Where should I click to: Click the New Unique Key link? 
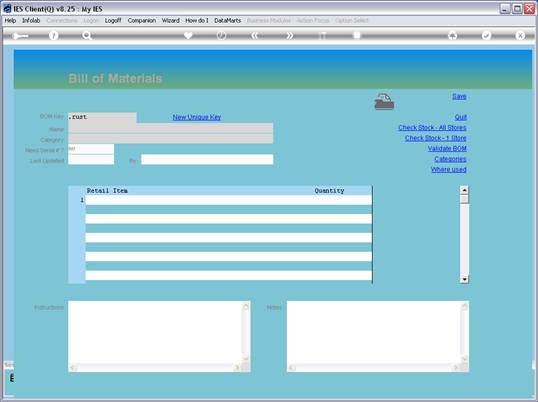(x=197, y=117)
